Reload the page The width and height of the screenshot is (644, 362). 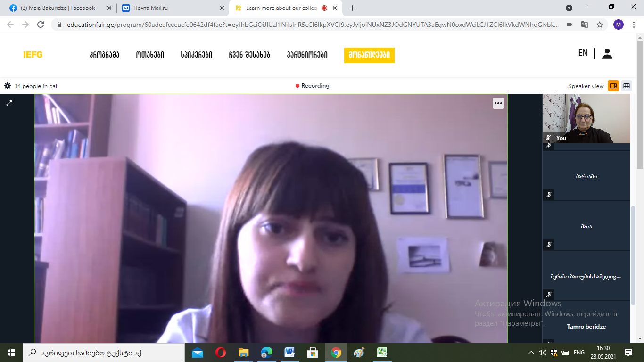coord(41,25)
